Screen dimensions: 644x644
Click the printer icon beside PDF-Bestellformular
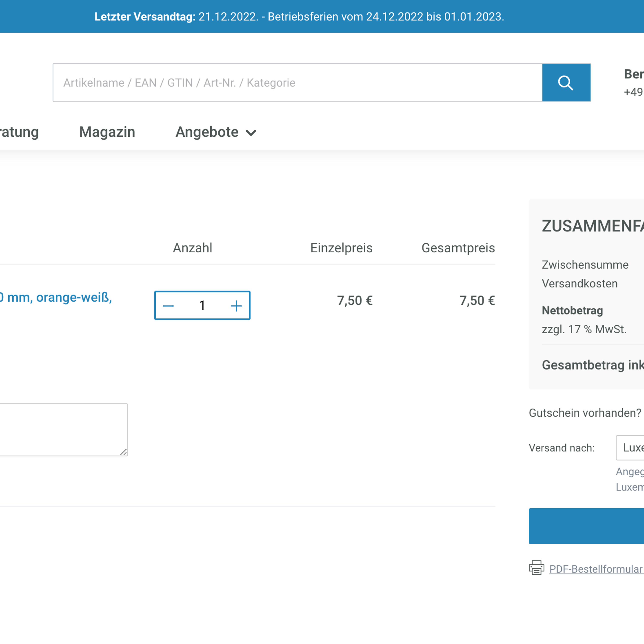[x=536, y=568]
